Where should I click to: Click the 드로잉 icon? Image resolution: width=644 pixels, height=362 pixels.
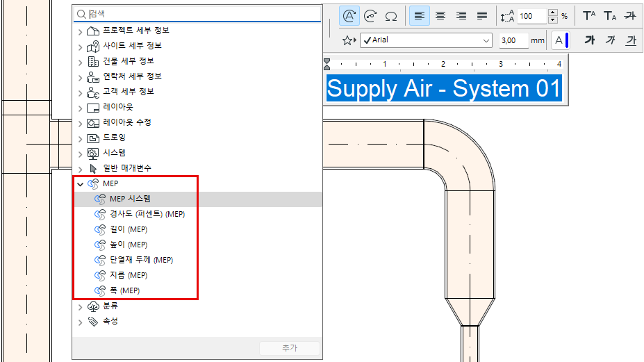pyautogui.click(x=93, y=138)
